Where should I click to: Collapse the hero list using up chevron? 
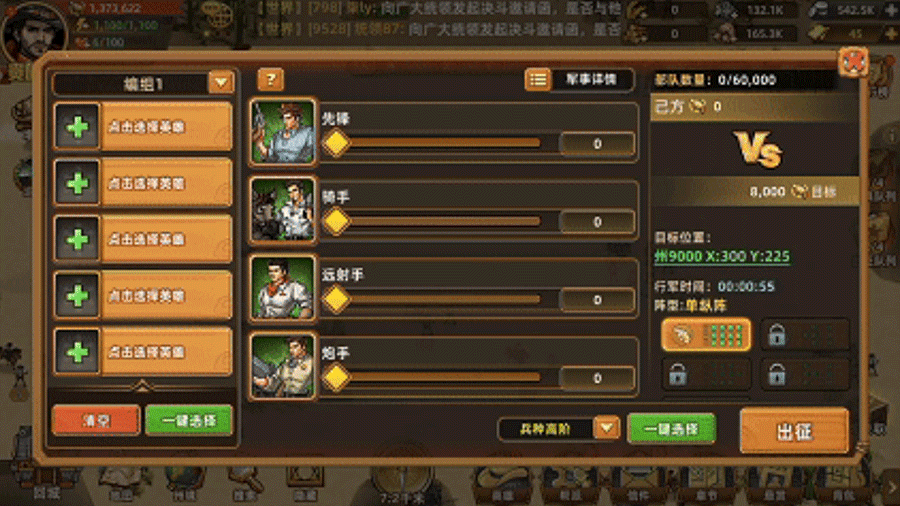click(x=142, y=386)
